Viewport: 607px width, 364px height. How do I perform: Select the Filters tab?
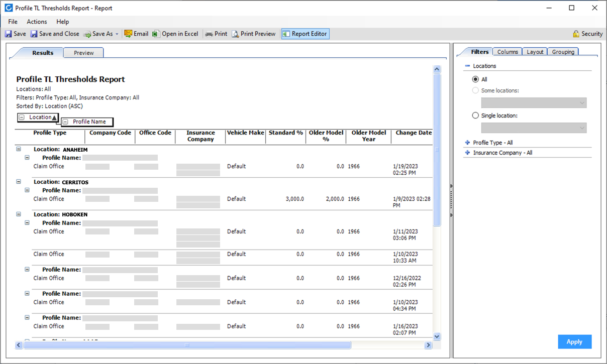[480, 52]
